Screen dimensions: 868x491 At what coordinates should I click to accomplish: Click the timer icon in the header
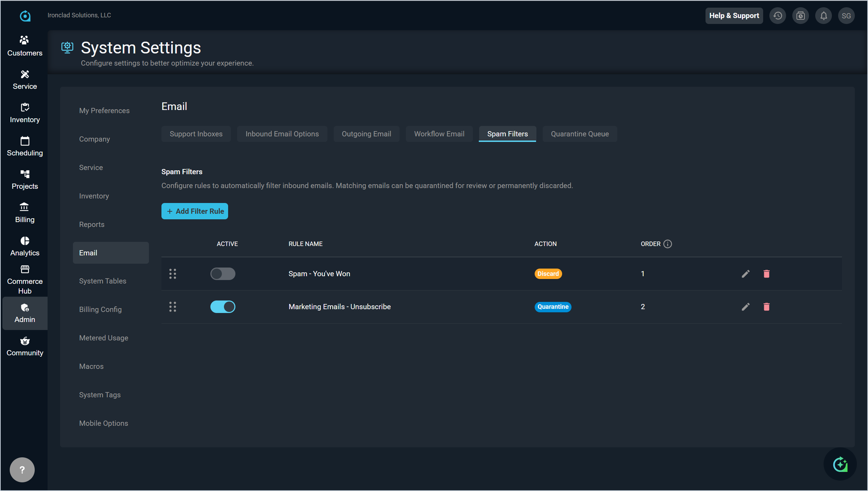800,16
